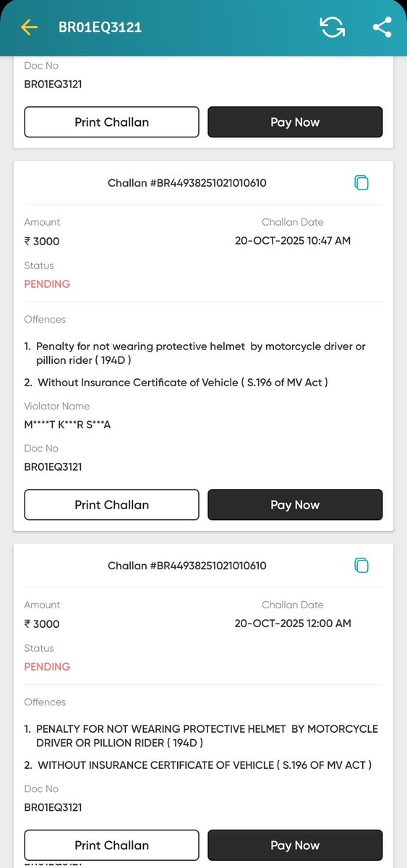This screenshot has width=407, height=868.
Task: Print Challan for the 12:00 AM challan
Action: pyautogui.click(x=111, y=845)
